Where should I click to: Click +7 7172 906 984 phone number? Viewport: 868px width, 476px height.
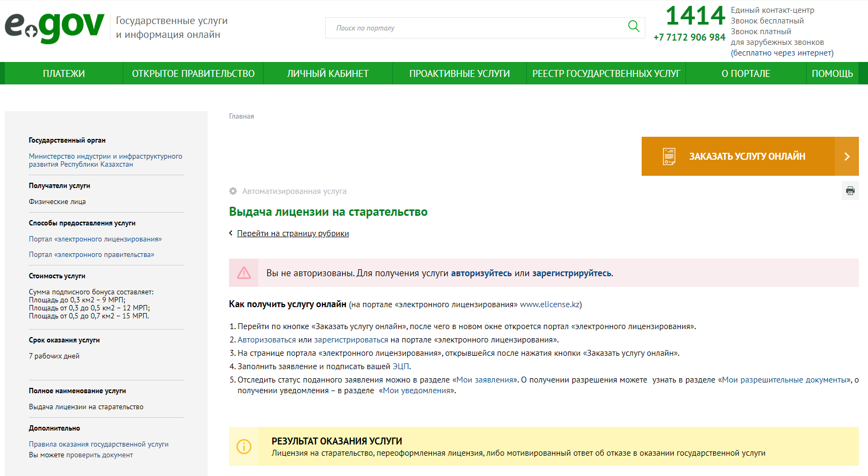click(x=689, y=37)
